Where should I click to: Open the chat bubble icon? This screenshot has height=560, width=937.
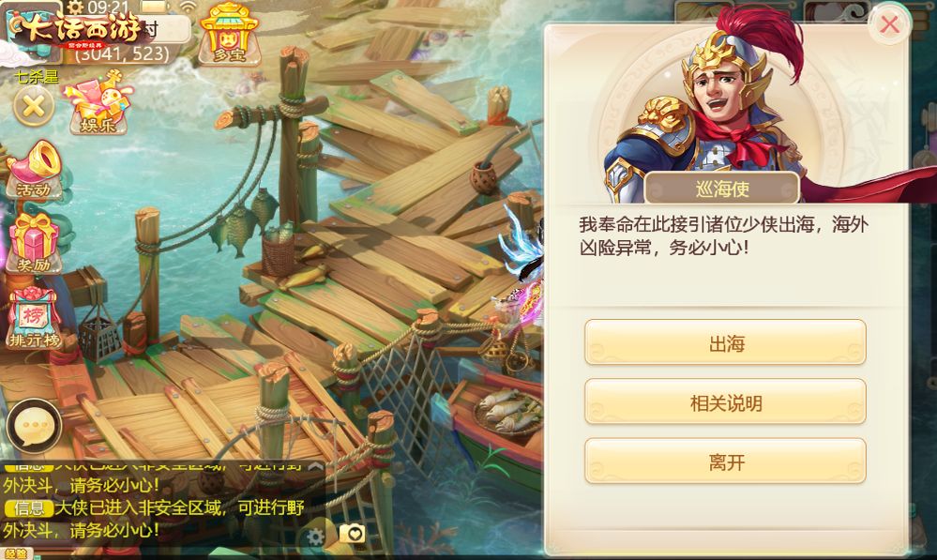click(34, 426)
